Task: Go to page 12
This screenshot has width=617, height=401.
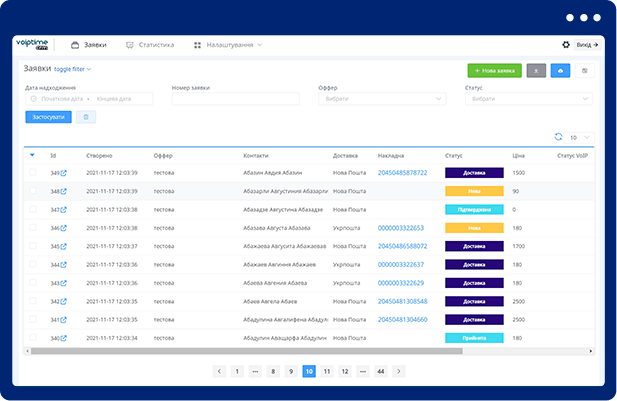Action: click(345, 371)
